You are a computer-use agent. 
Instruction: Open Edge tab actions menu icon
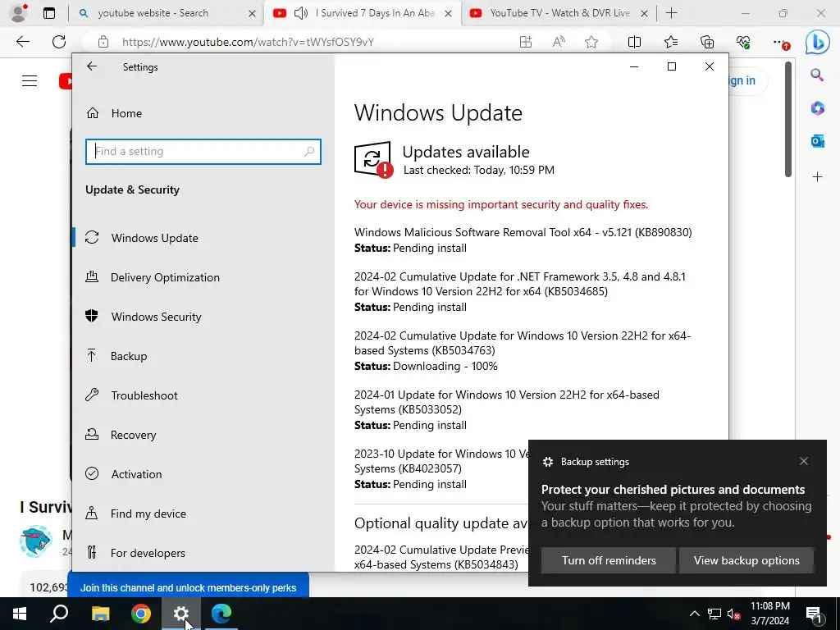[x=48, y=13]
